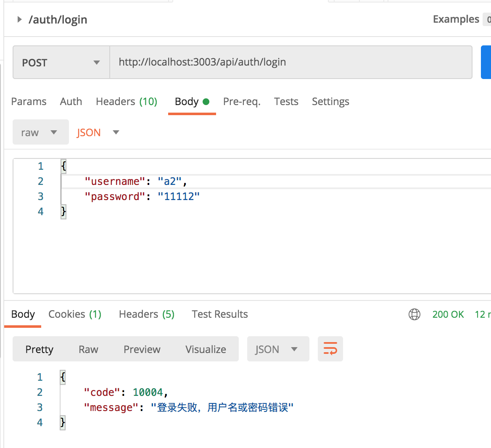
Task: Show the response Headers (5) tab
Action: pyautogui.click(x=147, y=314)
